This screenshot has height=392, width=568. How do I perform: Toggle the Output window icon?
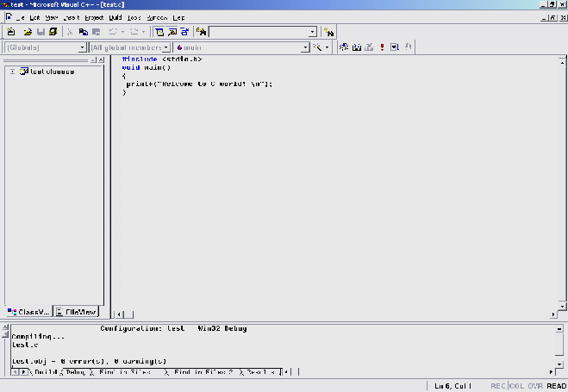[172, 32]
